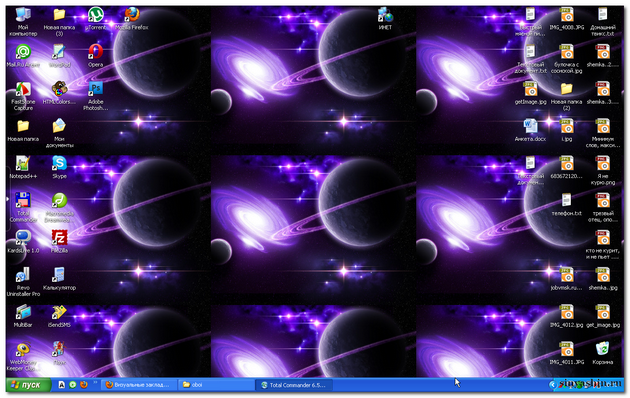Select the Анкета.docx Word document
The height and width of the screenshot is (398, 630).
click(530, 129)
